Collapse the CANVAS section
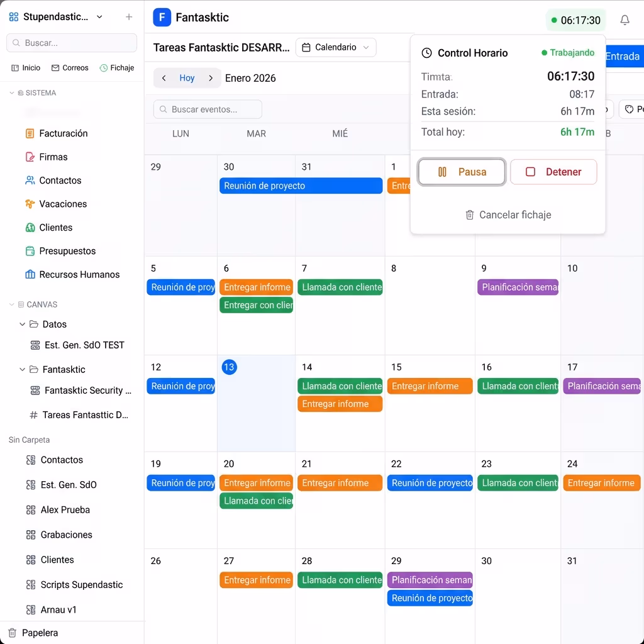The width and height of the screenshot is (644, 644). pos(12,304)
